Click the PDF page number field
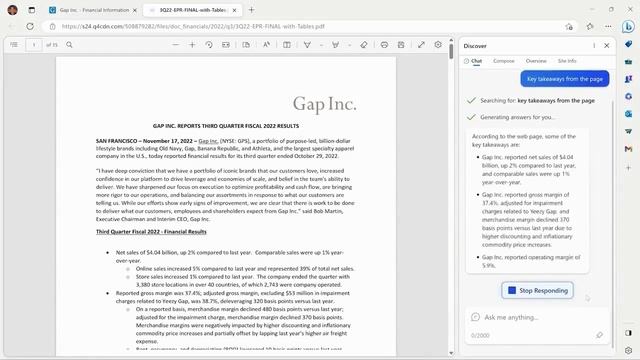This screenshot has height=360, width=640. (34, 45)
